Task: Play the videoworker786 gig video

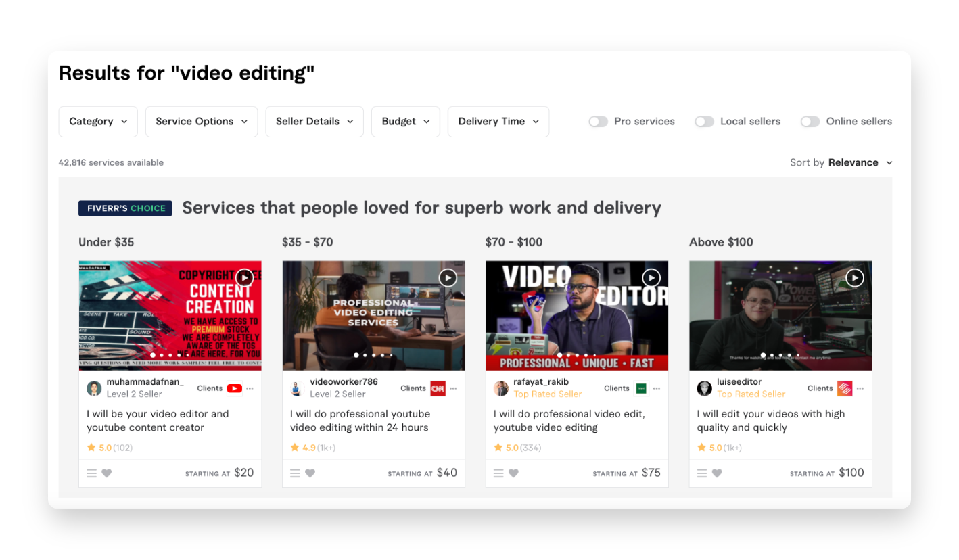Action: click(x=448, y=277)
